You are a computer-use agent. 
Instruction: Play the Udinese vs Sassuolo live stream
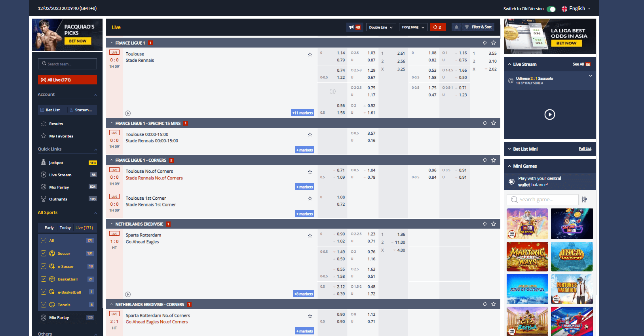click(x=550, y=115)
